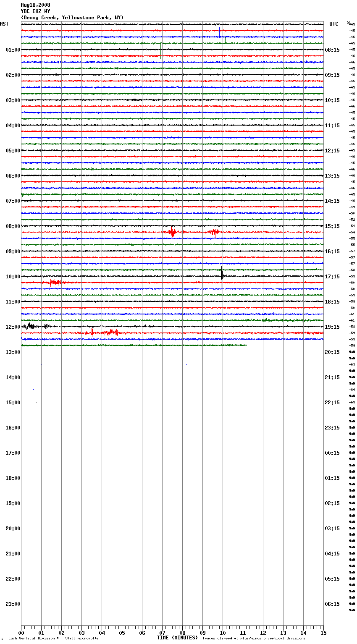Click minute 00 on the time axis
The width and height of the screenshot is (357, 644).
coord(21,633)
